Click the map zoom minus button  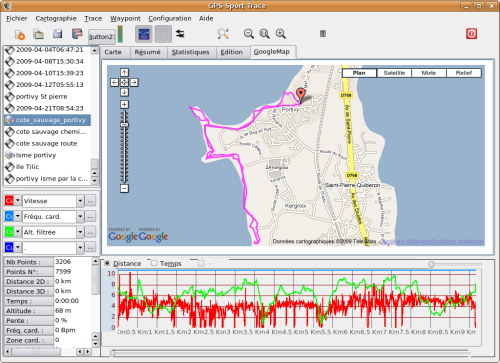click(124, 189)
